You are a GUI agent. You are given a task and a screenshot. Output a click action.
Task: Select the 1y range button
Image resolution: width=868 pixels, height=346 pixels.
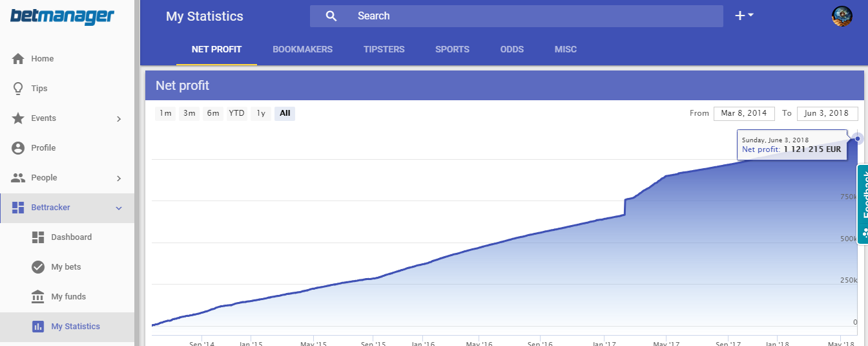pos(261,113)
